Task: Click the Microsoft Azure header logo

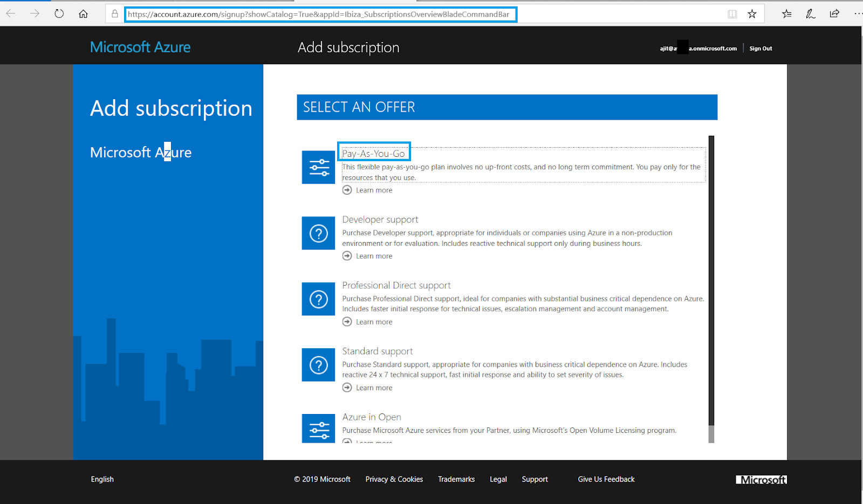Action: tap(140, 47)
